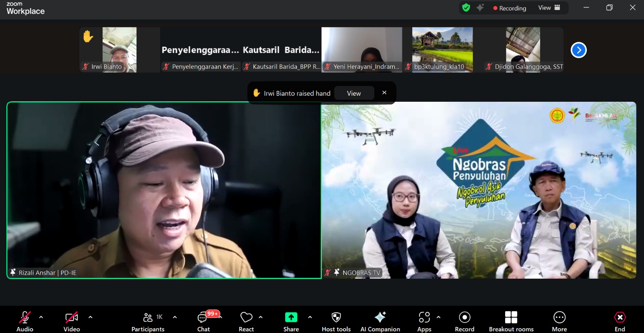The width and height of the screenshot is (644, 333).
Task: Go to next page of participant thumbnails
Action: [579, 50]
